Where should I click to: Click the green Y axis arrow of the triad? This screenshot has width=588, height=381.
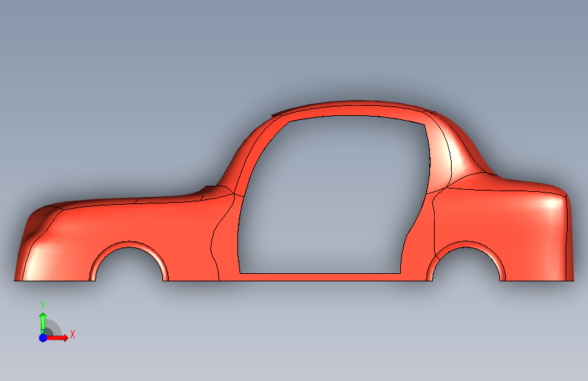(43, 323)
